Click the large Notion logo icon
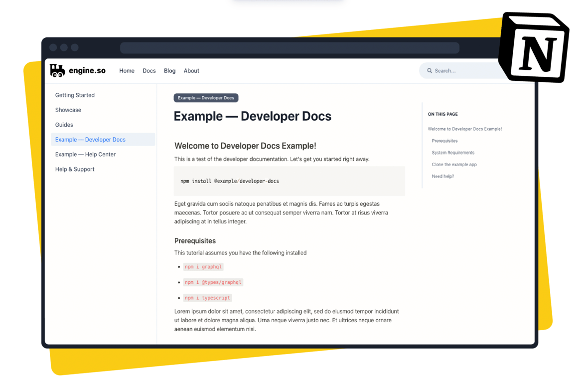Screen dimensions: 588x383 pyautogui.click(x=535, y=48)
